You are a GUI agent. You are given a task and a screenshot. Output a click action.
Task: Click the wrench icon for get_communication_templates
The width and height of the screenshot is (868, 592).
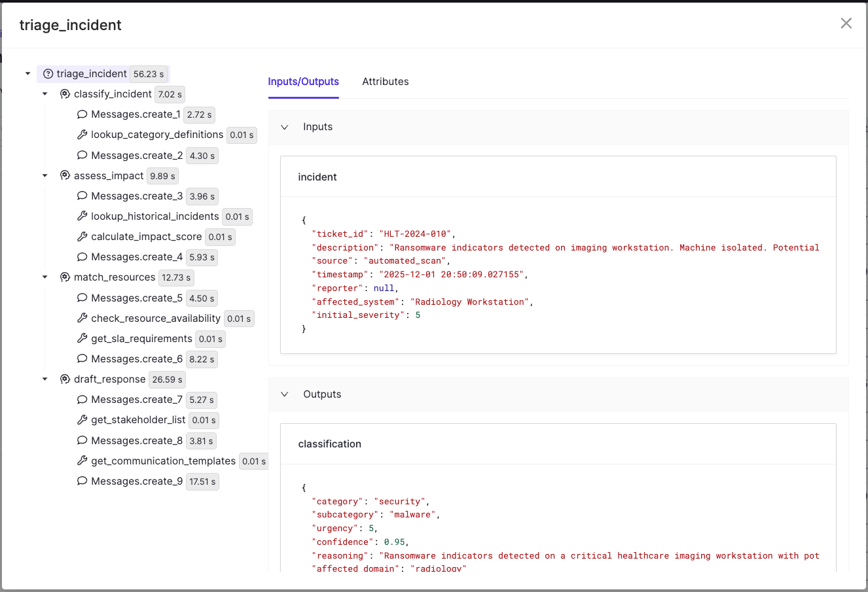coord(82,461)
